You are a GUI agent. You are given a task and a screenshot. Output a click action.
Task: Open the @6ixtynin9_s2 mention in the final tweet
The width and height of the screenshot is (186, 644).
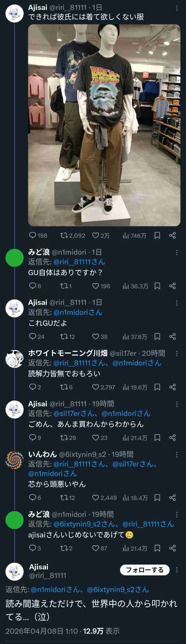118,590
